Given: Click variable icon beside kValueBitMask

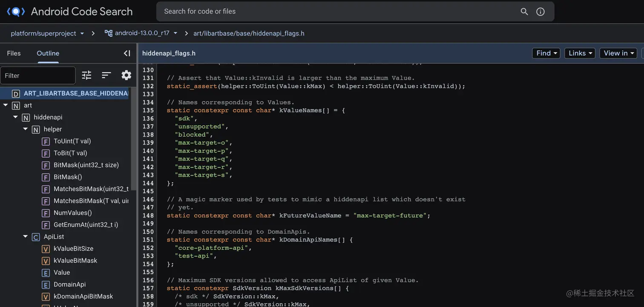Looking at the screenshot, I should 46,261.
